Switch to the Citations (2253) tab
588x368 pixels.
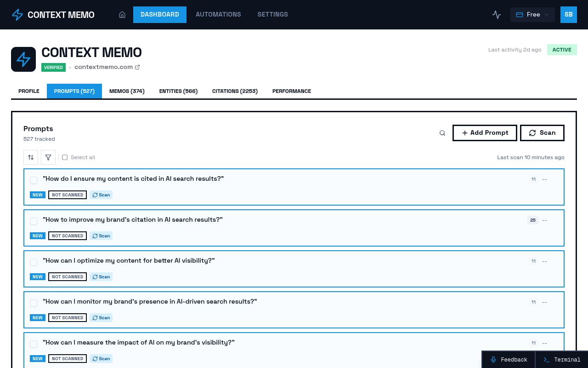[235, 91]
